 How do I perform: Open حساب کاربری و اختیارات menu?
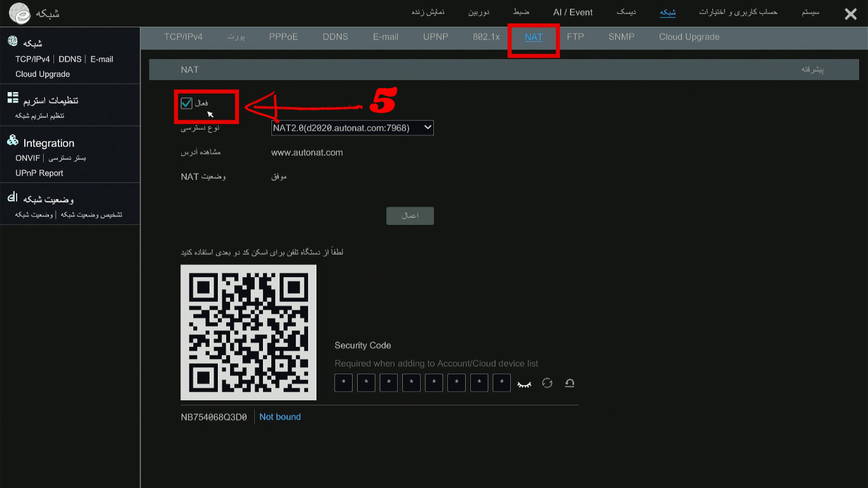[x=738, y=12]
